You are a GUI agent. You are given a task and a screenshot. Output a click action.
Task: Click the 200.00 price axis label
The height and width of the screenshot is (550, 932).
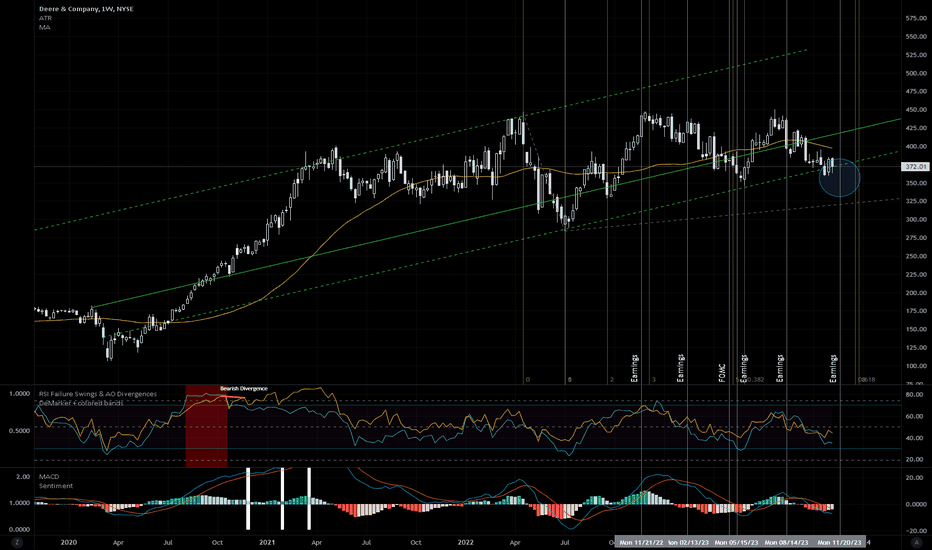pyautogui.click(x=916, y=293)
